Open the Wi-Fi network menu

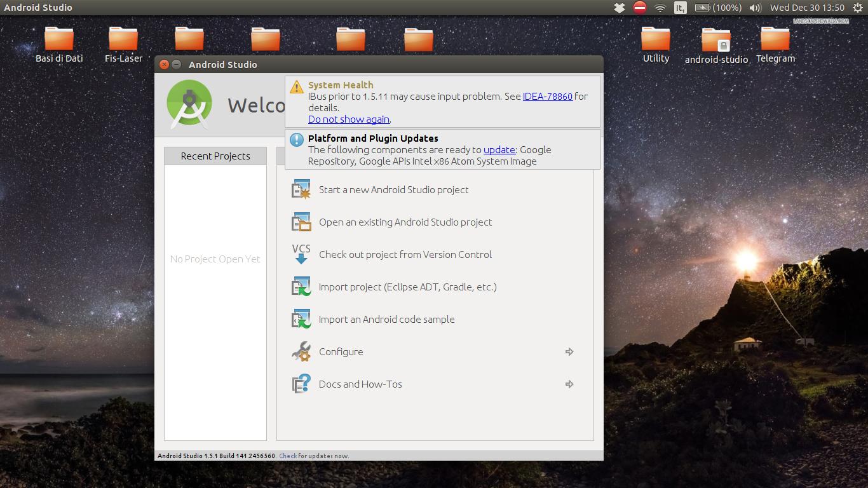660,8
